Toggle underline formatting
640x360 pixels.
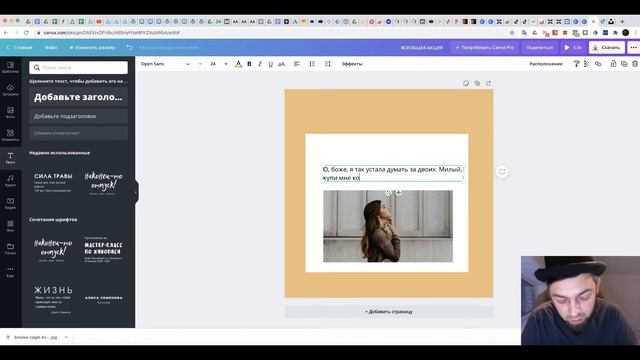tap(270, 64)
